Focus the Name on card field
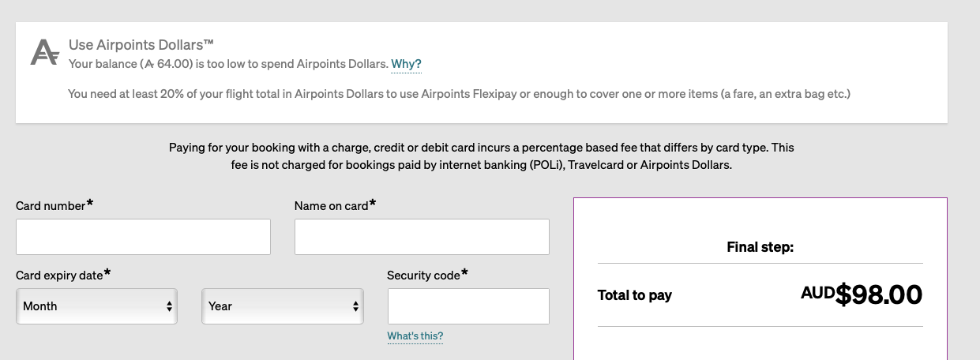 422,237
